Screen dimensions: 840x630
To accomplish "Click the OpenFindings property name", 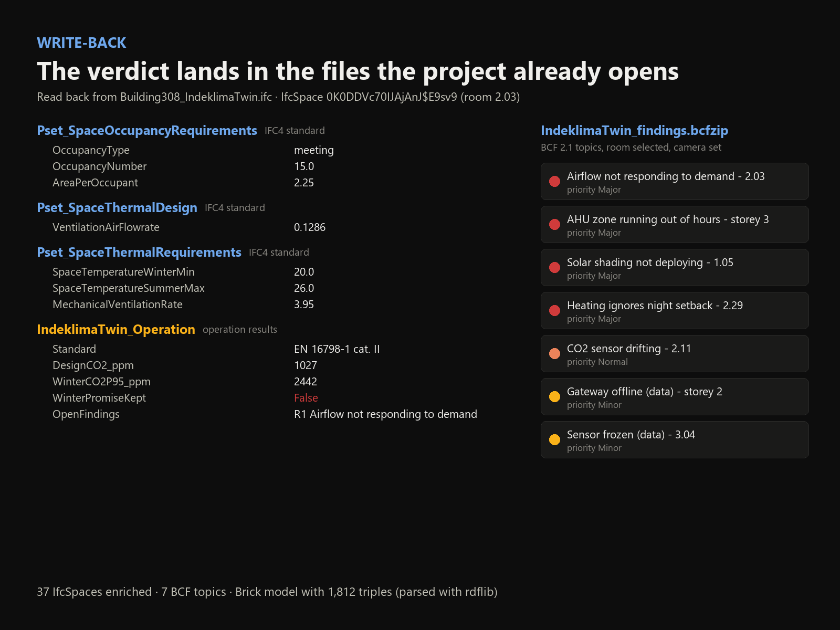I will [x=86, y=414].
